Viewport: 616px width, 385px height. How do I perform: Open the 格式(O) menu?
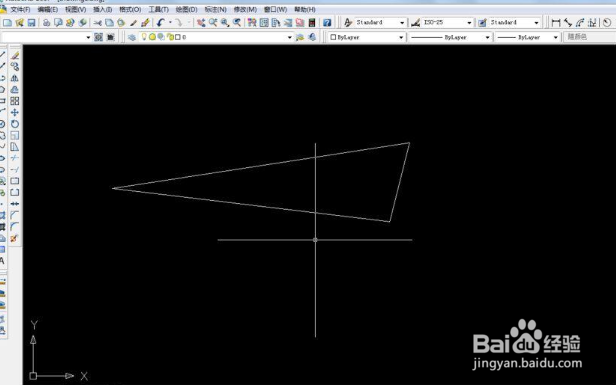click(x=130, y=9)
